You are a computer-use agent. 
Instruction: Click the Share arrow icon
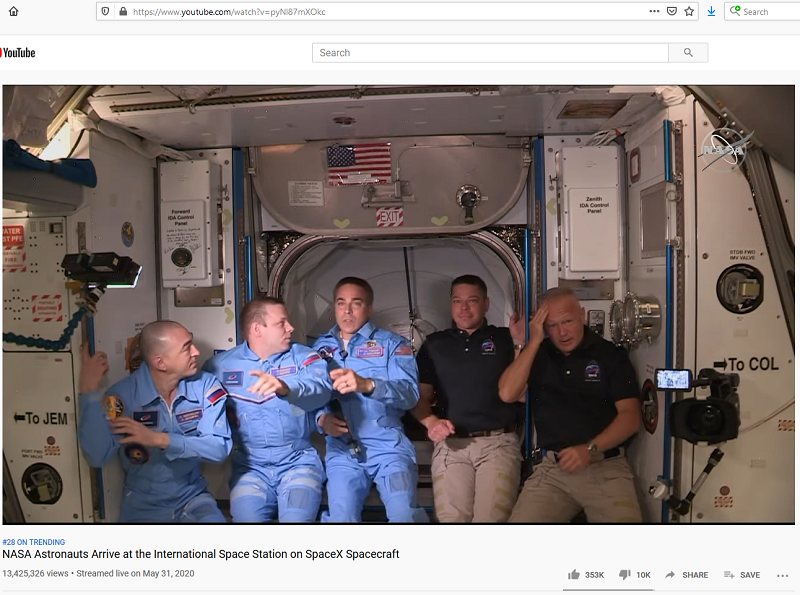pos(670,575)
